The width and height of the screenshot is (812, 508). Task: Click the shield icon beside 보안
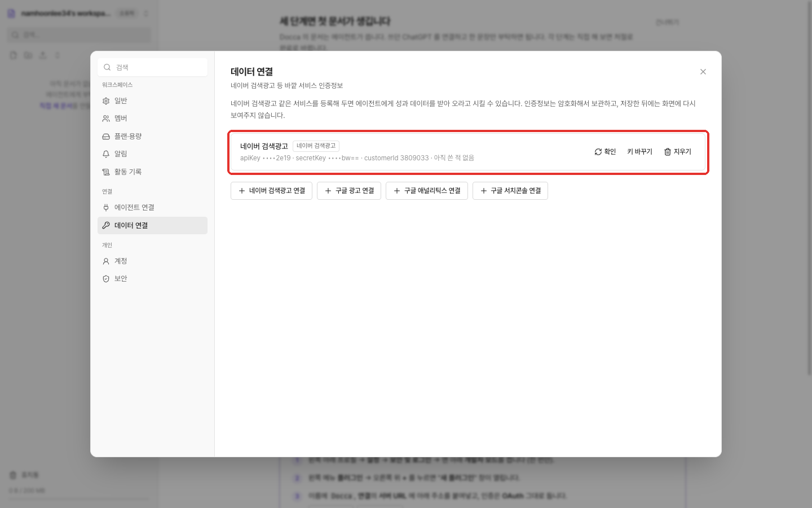tap(106, 279)
